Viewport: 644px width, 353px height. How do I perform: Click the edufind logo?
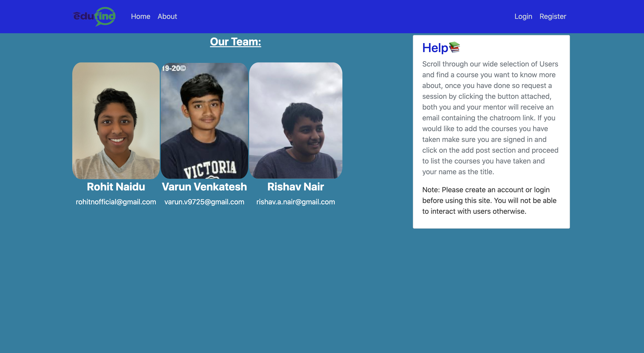(x=94, y=16)
